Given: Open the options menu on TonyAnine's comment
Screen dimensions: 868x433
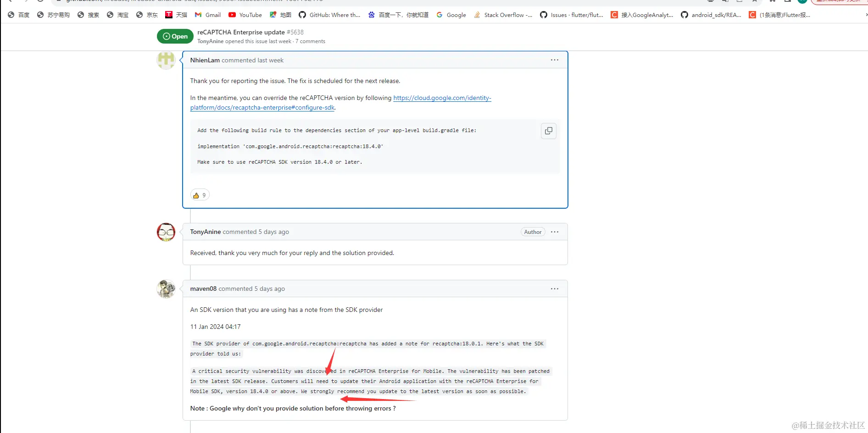Looking at the screenshot, I should 555,232.
